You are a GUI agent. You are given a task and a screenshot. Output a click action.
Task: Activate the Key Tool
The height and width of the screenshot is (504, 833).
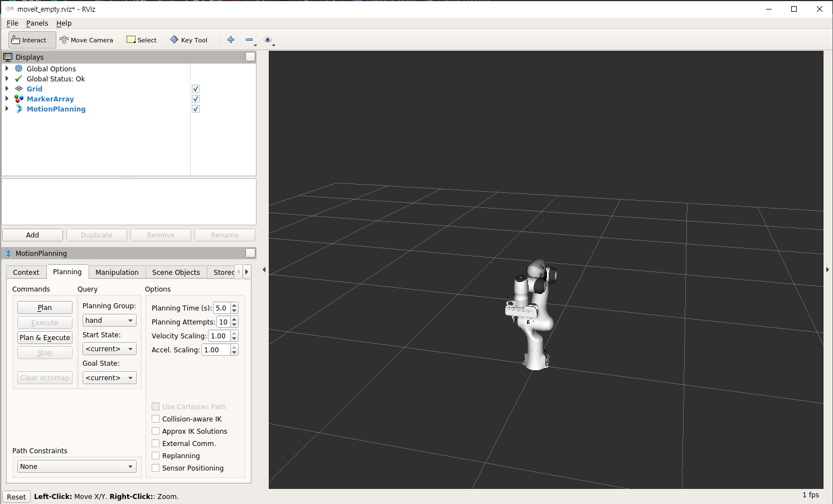click(189, 40)
